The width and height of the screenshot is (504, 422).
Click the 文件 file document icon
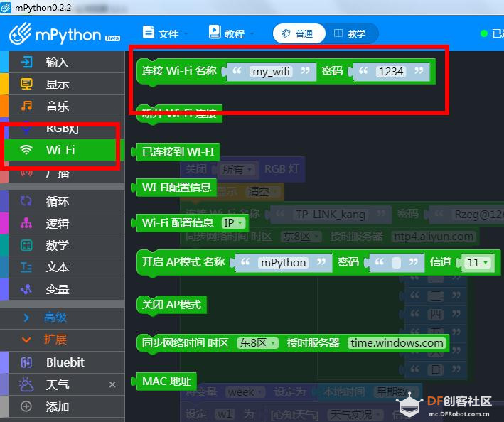(148, 32)
